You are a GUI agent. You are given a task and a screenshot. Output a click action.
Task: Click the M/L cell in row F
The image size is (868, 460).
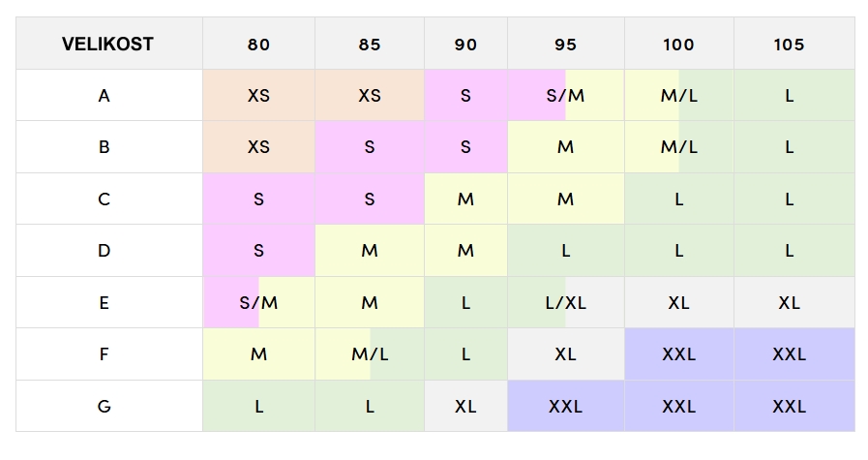pyautogui.click(x=370, y=354)
